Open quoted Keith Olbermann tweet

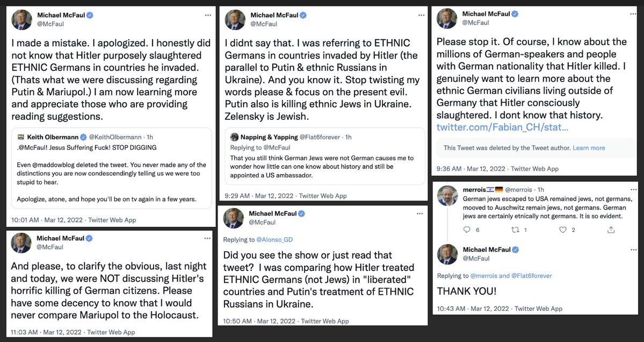coord(110,168)
